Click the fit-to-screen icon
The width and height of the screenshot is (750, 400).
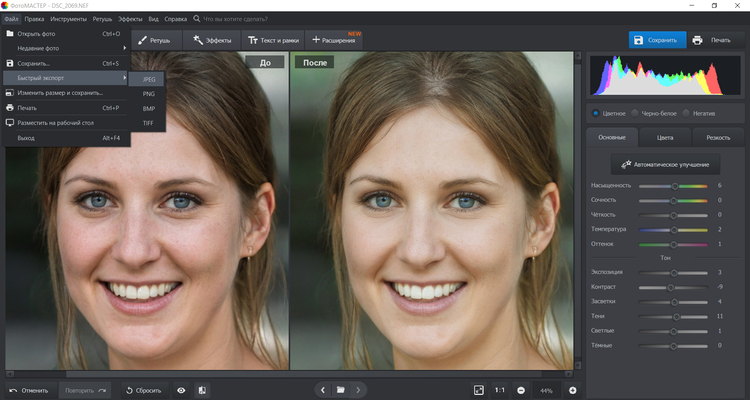[x=478, y=389]
